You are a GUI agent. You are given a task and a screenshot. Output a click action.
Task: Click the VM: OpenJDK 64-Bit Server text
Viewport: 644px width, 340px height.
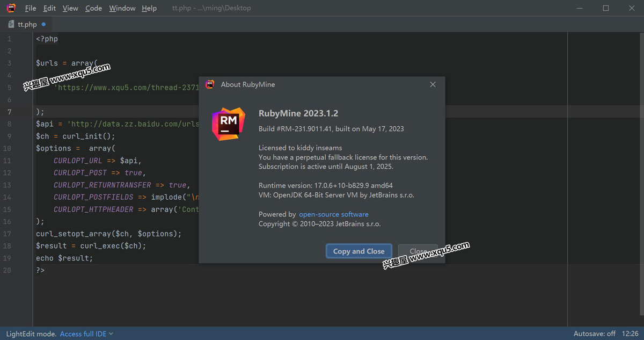[336, 195]
